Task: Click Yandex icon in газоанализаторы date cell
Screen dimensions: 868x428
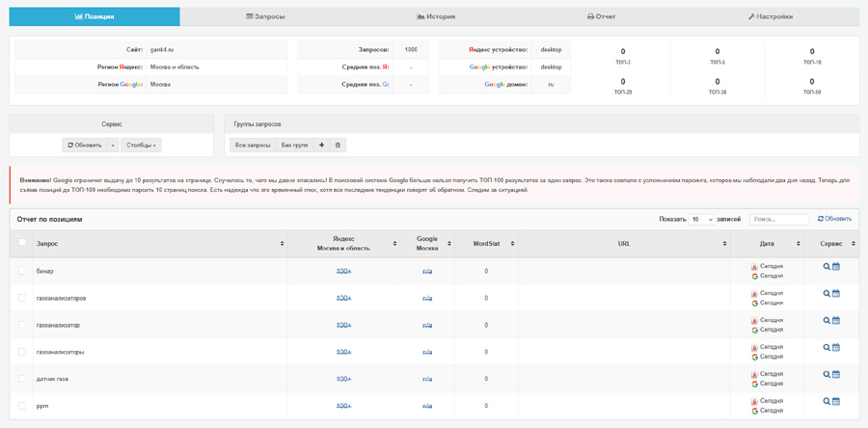Action: click(754, 347)
